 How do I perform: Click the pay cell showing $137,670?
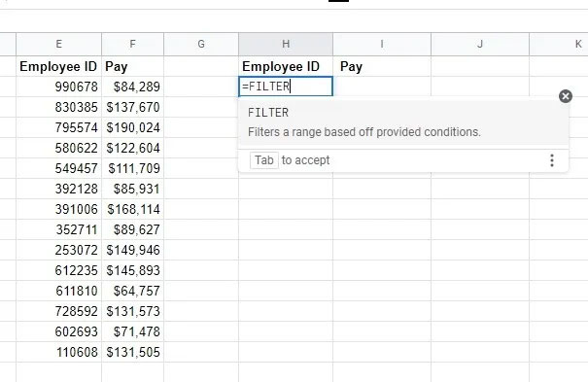(132, 107)
